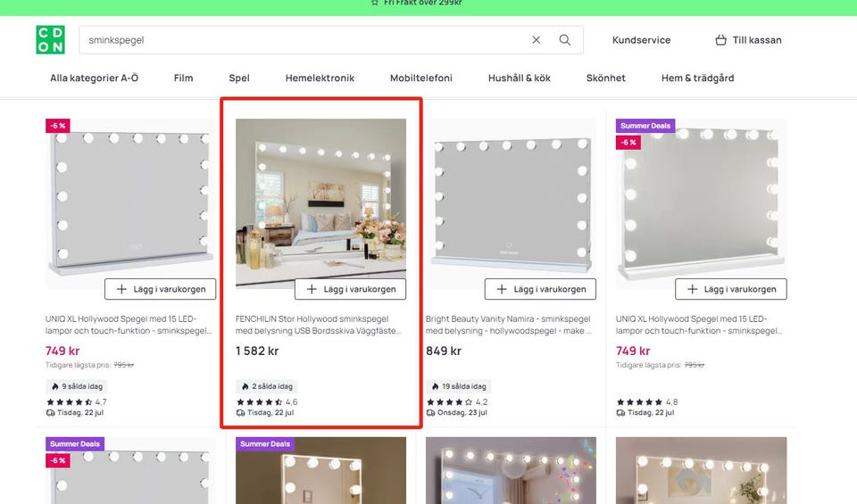This screenshot has height=504, width=857.
Task: Click the magnifying glass search icon
Action: point(564,40)
